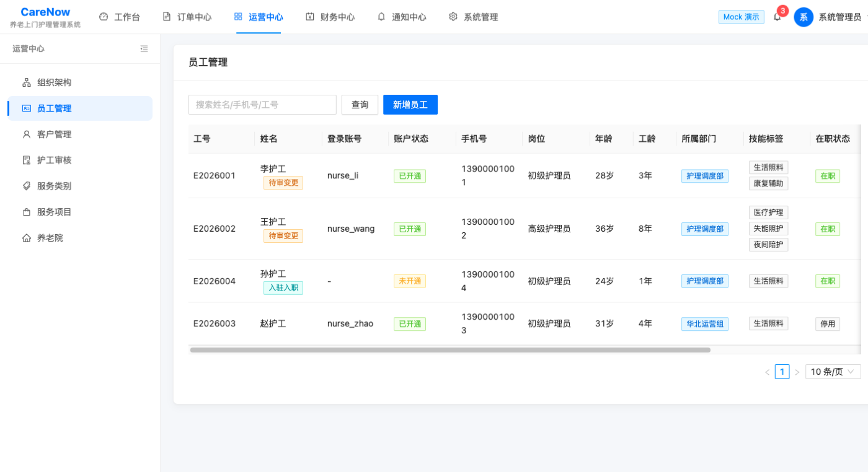The width and height of the screenshot is (868, 472).
Task: Open the 10 条/页 page size dropdown
Action: click(833, 372)
